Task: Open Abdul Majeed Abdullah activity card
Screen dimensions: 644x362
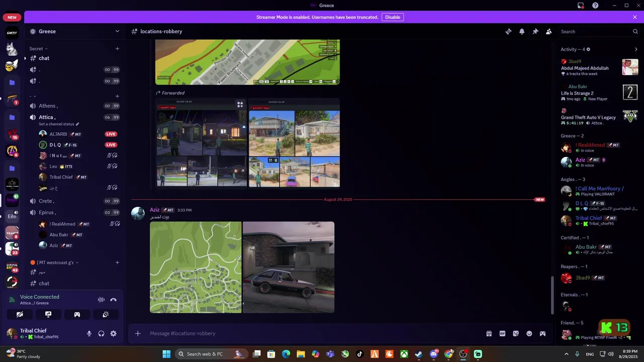Action: click(x=599, y=67)
